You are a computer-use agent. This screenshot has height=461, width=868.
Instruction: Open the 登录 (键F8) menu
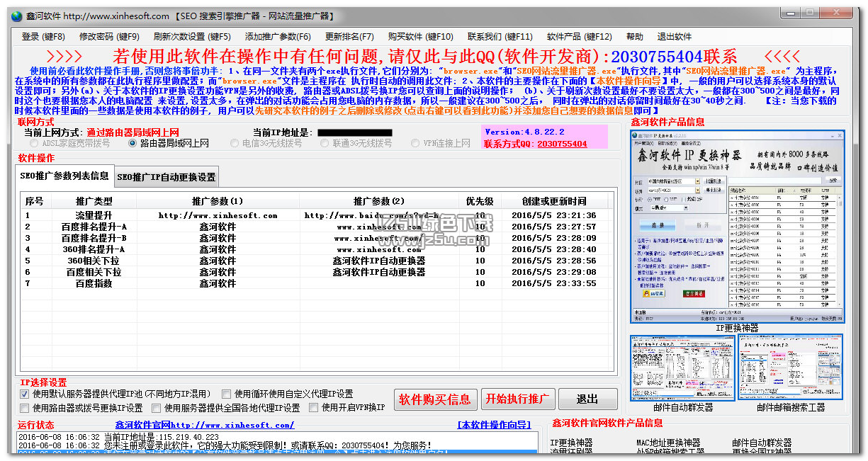point(43,37)
